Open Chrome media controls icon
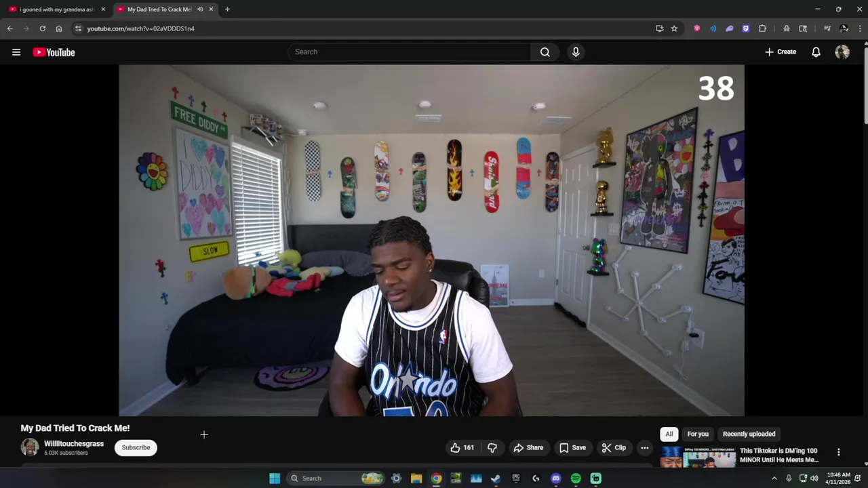Viewport: 868px width, 488px height. pyautogui.click(x=827, y=28)
